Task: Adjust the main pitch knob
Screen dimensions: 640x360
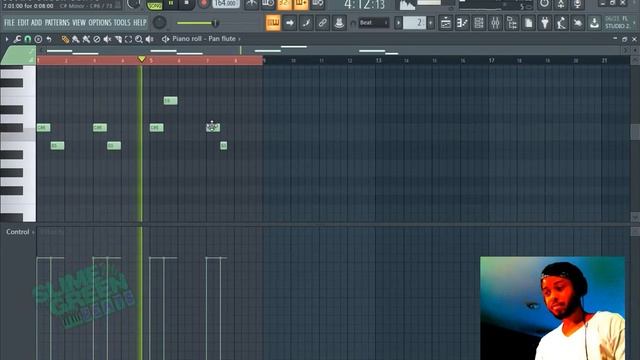Action: point(159,22)
